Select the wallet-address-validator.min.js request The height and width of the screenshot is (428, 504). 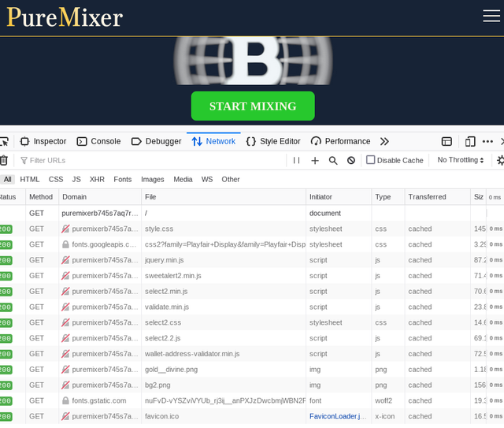coord(252,354)
